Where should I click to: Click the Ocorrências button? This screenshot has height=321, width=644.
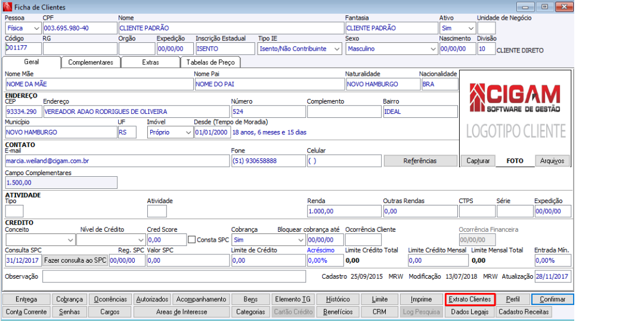coord(110,300)
